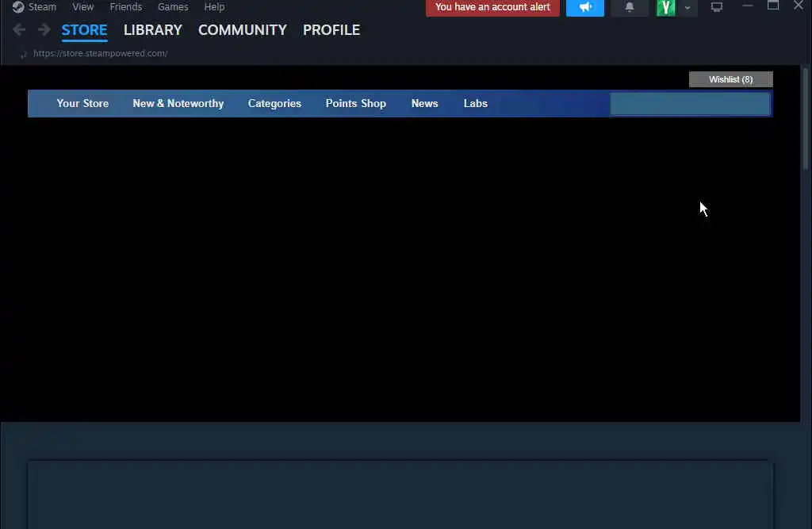812x529 pixels.
Task: Go forward with the right arrow
Action: point(44,30)
